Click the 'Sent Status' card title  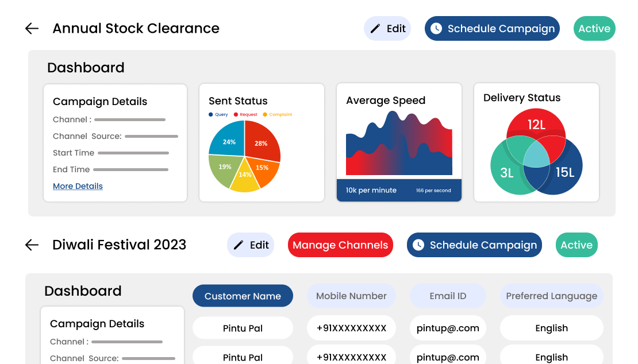click(x=238, y=100)
